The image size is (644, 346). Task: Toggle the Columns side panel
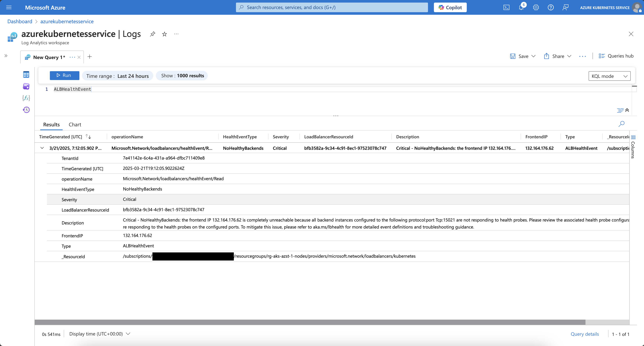click(633, 147)
